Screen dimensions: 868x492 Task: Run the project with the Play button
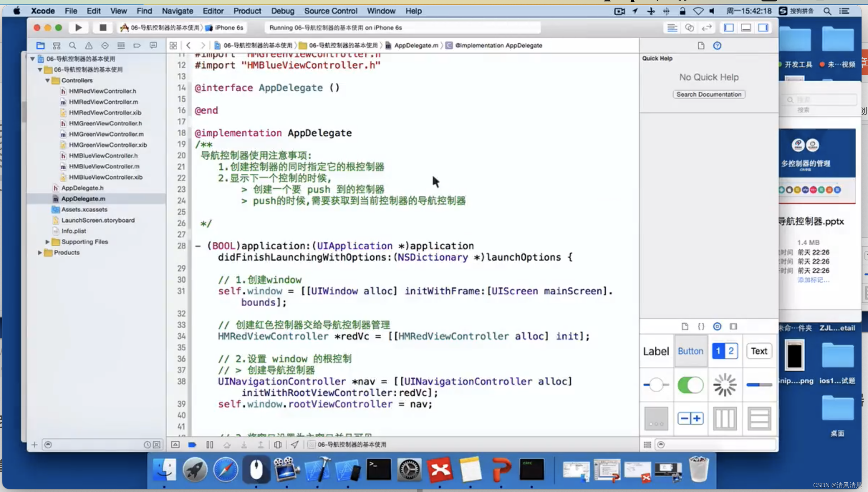tap(78, 28)
